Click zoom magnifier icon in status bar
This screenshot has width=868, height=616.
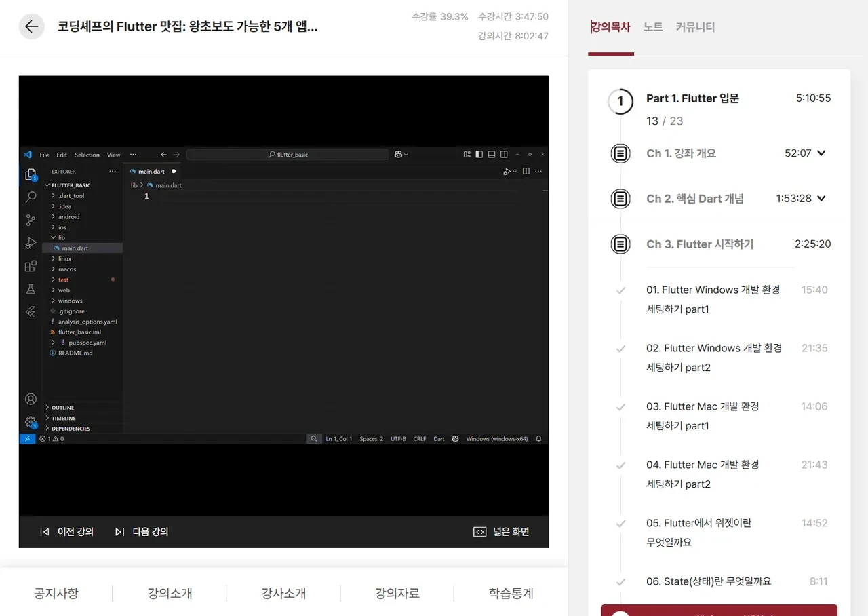314,439
